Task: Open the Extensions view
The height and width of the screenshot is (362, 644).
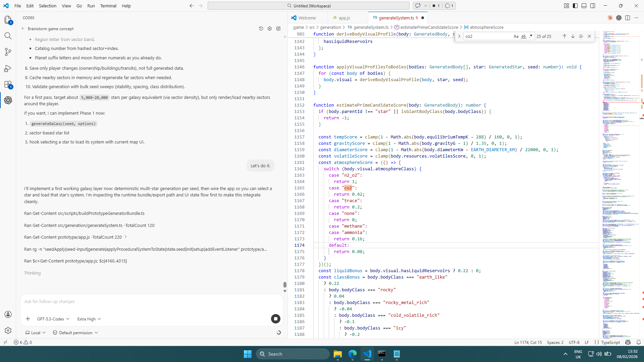Action: [8, 84]
